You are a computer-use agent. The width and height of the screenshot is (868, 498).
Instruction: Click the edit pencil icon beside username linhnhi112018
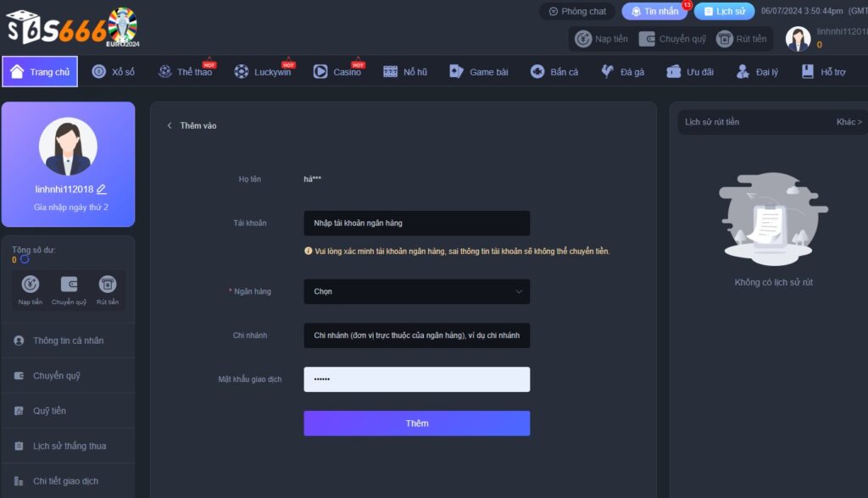(x=102, y=190)
